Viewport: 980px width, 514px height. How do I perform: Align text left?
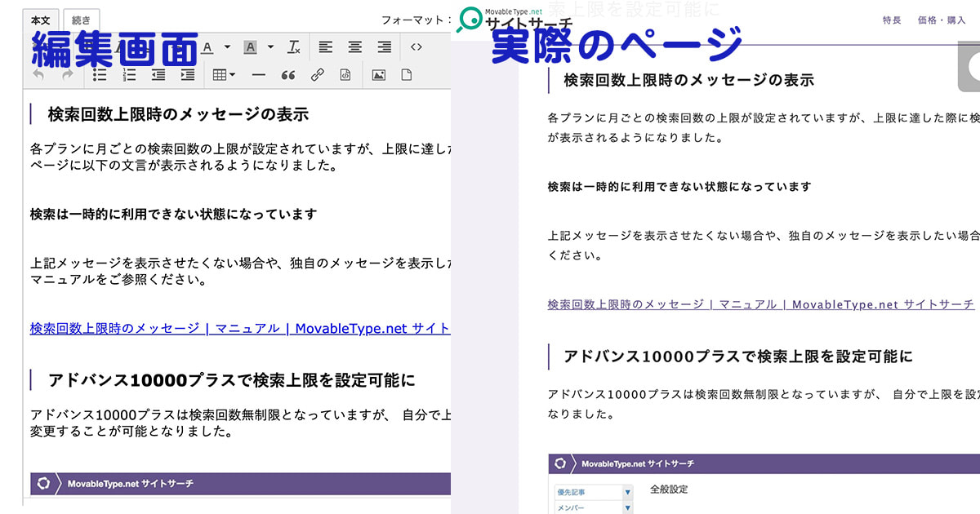coord(325,47)
